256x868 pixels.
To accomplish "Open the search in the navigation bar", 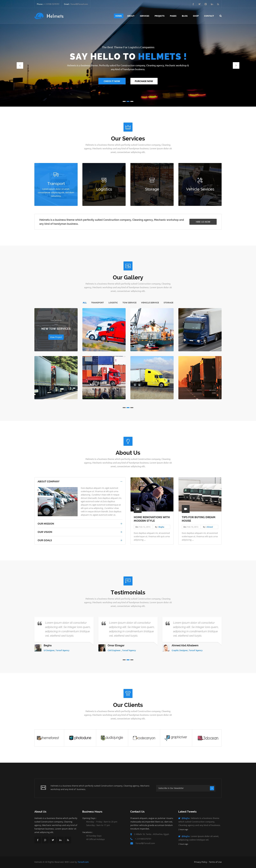I will (221, 16).
